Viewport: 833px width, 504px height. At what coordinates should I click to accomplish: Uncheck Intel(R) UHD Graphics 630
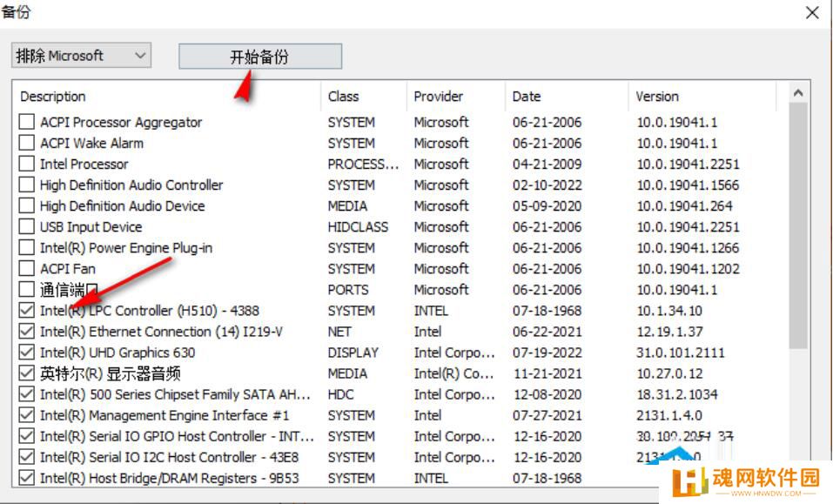click(26, 353)
